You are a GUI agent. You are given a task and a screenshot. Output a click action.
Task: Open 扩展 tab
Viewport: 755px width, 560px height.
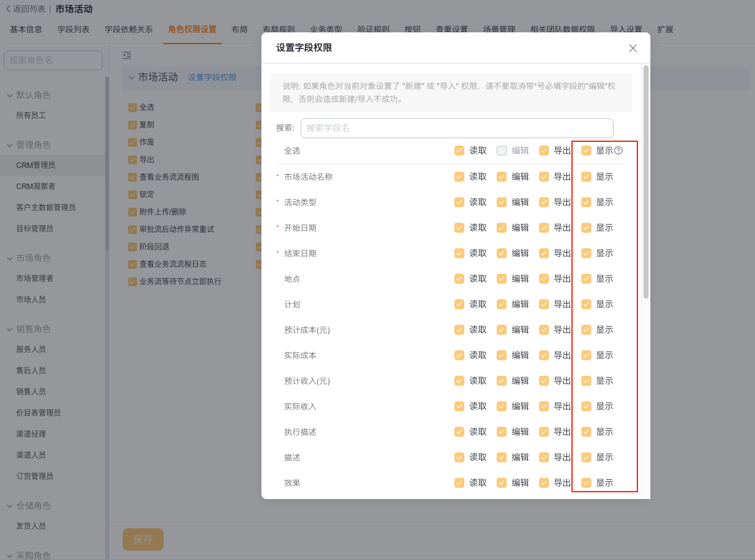point(665,30)
